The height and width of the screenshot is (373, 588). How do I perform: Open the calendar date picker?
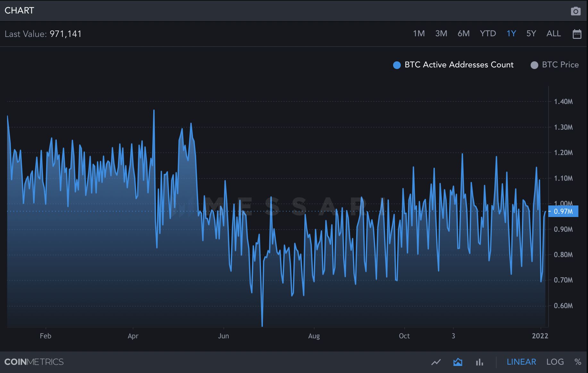click(x=577, y=34)
